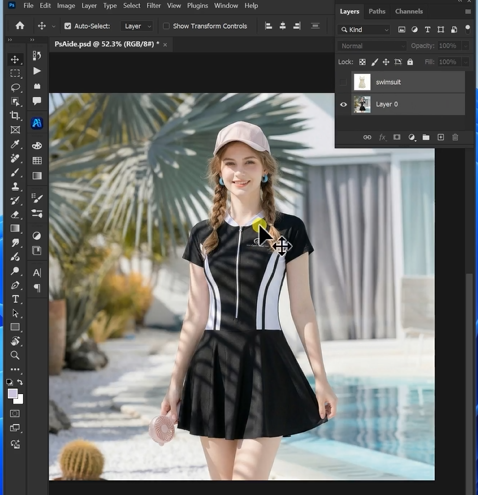
Task: Create a new layer button
Action: click(x=441, y=137)
